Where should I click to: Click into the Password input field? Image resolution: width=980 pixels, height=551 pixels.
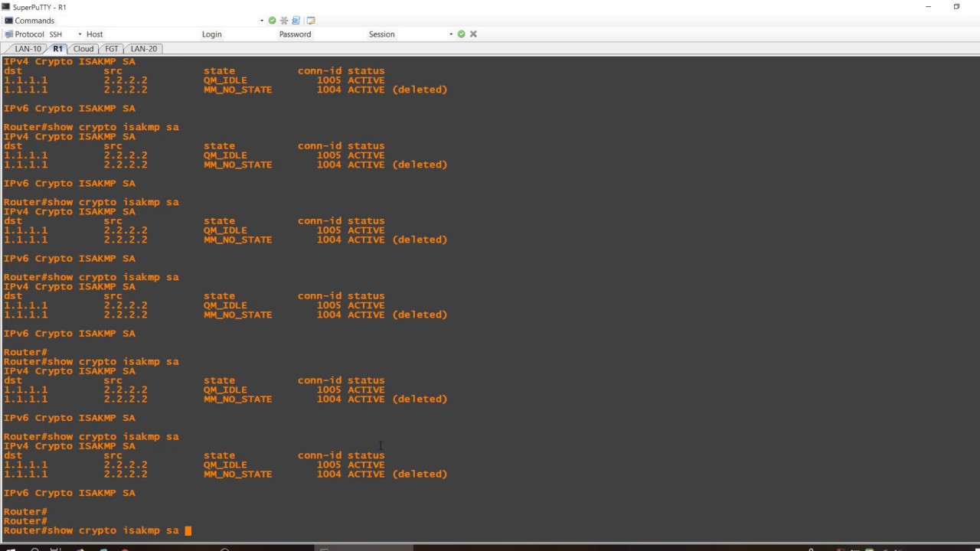tap(339, 34)
